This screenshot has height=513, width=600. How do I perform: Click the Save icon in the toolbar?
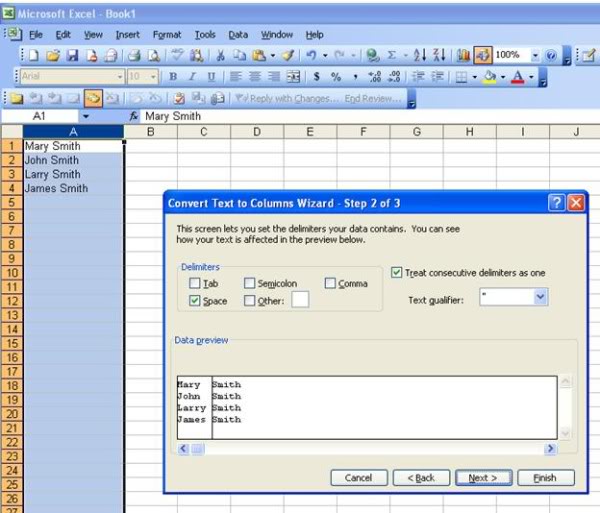point(73,56)
